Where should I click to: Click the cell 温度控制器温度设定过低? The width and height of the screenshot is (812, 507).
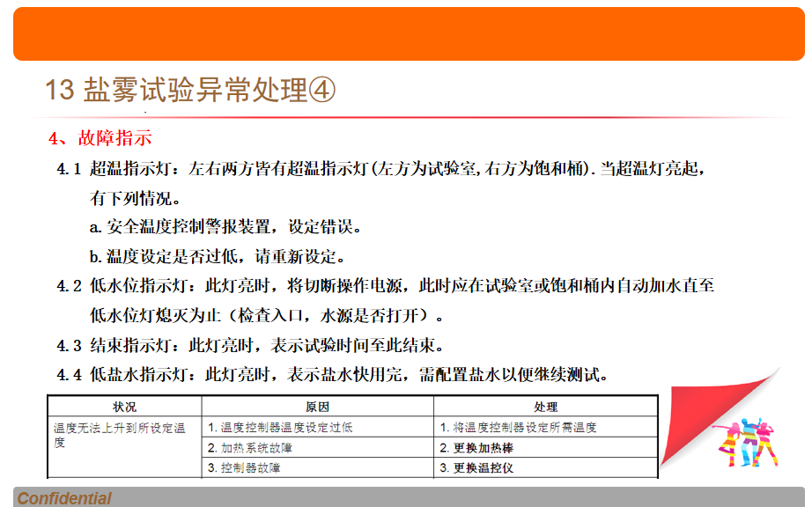280,428
